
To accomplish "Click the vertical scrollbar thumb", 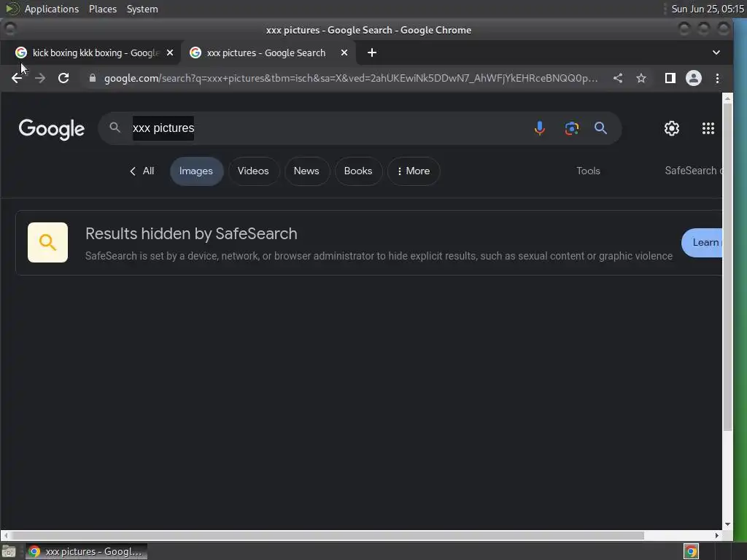I will [727, 267].
